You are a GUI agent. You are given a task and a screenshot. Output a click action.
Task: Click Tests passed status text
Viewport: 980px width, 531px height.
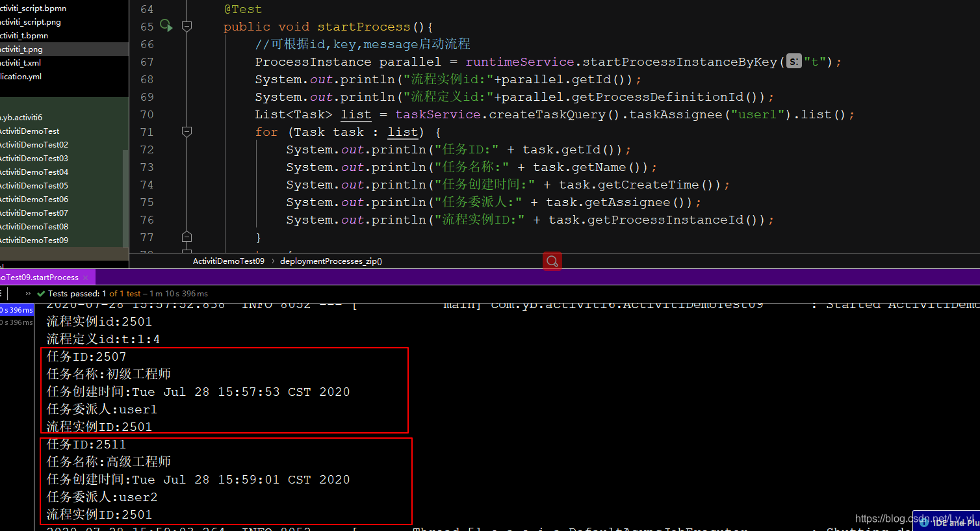(x=128, y=294)
